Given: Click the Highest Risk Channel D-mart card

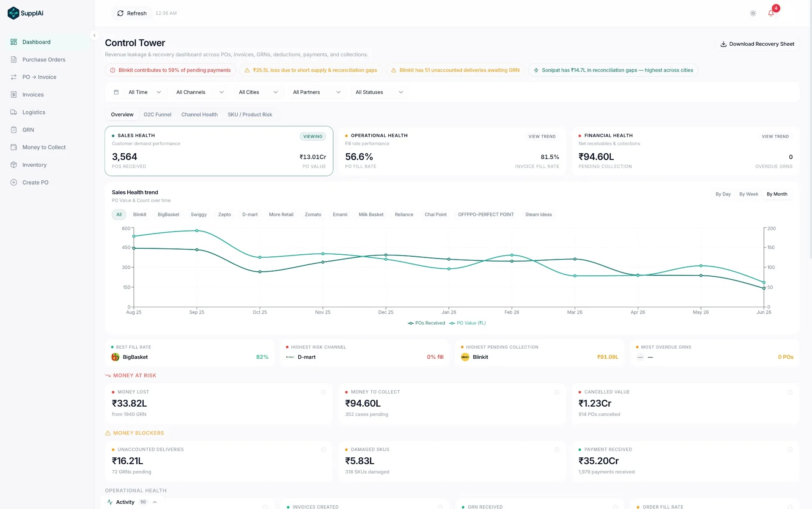Looking at the screenshot, I should click(365, 352).
